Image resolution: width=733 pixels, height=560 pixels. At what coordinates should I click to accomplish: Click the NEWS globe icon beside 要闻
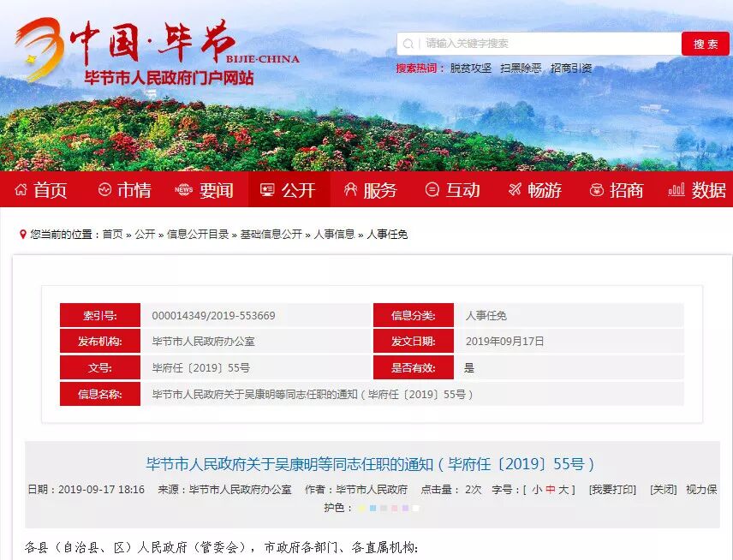184,189
